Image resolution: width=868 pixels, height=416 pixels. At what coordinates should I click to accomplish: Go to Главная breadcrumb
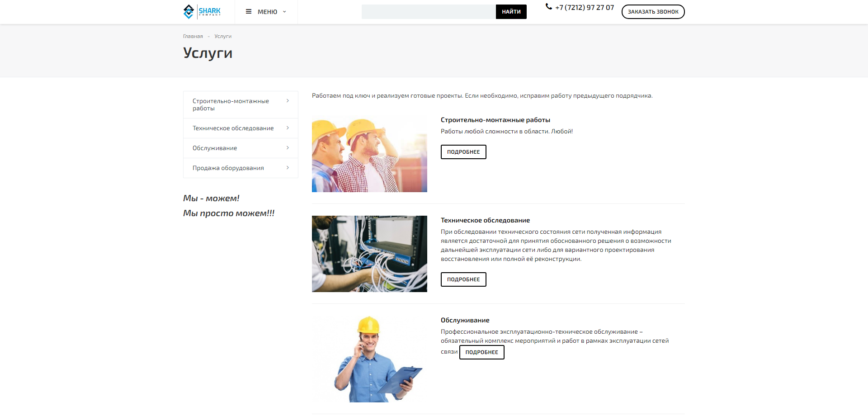pyautogui.click(x=193, y=36)
